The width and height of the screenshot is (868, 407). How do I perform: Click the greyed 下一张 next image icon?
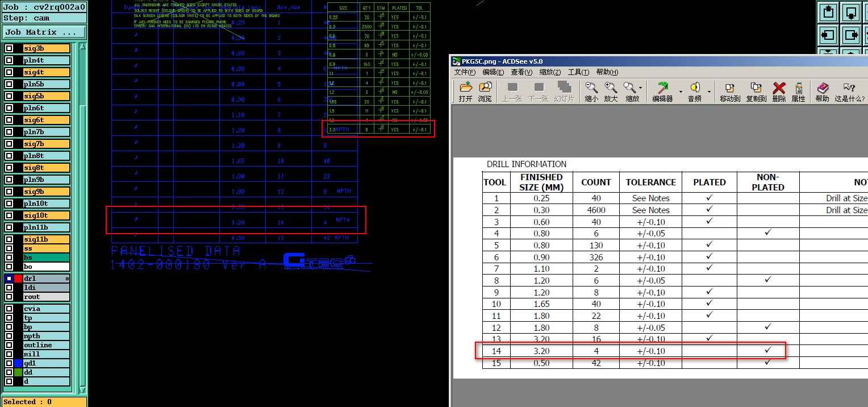point(539,88)
